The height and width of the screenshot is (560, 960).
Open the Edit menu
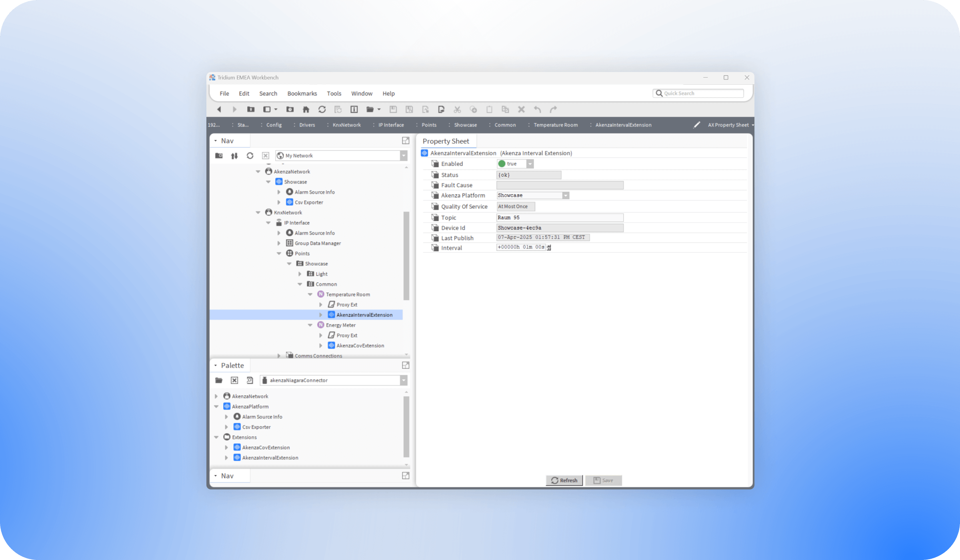(244, 94)
